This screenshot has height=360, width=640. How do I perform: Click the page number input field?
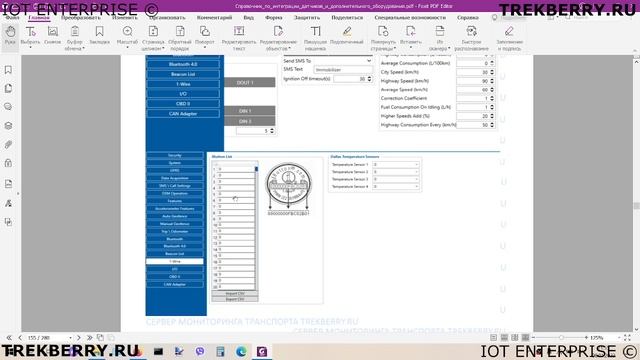point(47,338)
